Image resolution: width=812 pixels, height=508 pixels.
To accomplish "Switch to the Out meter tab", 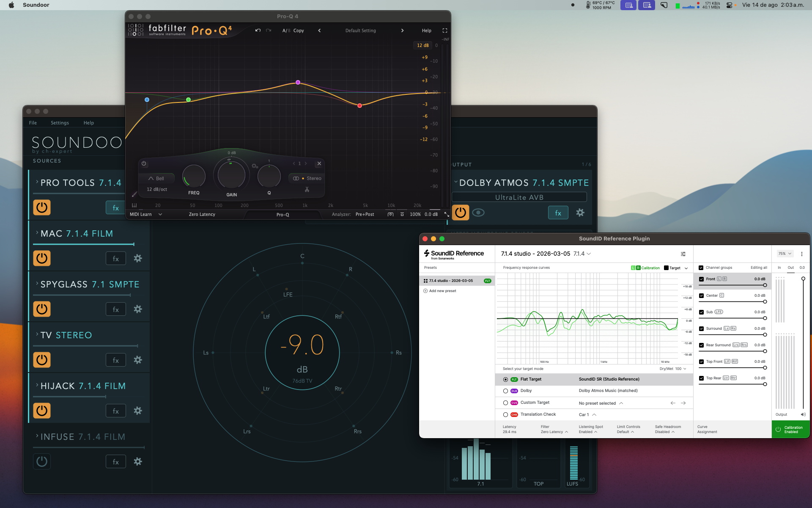I will (790, 268).
